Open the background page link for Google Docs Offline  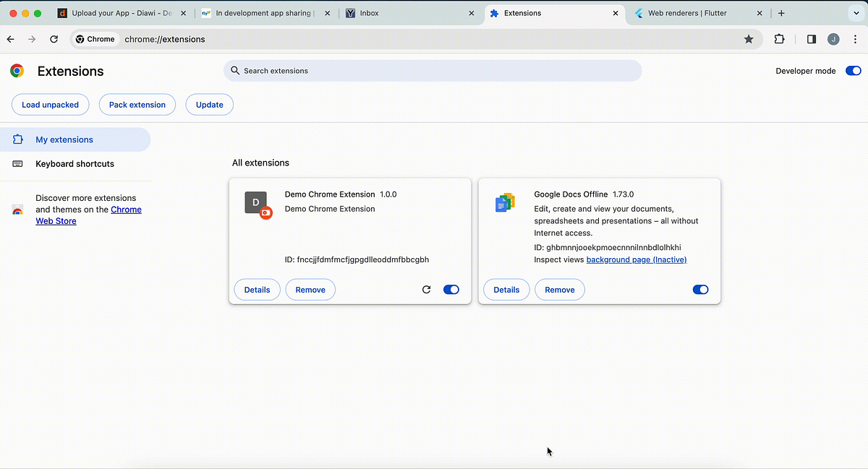tap(636, 259)
